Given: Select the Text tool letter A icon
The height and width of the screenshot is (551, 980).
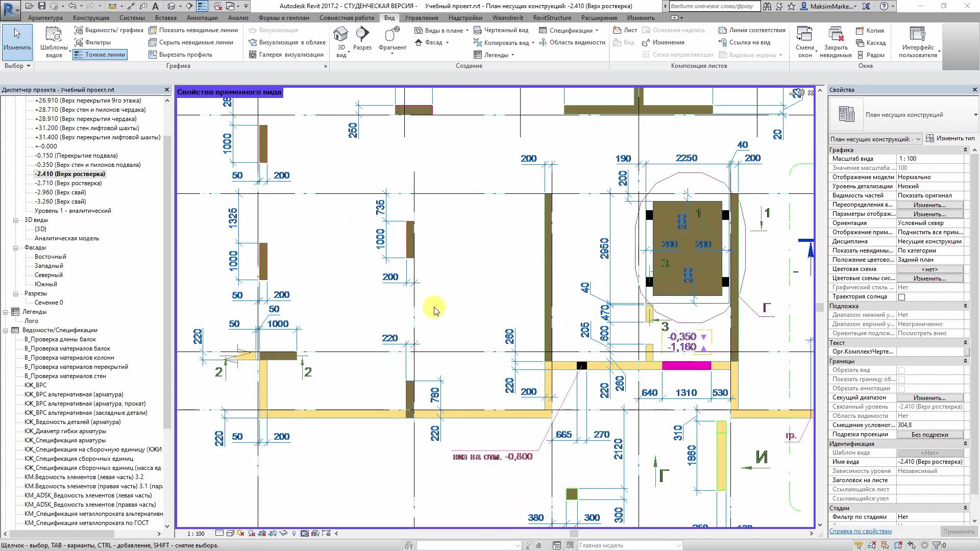Looking at the screenshot, I should tap(156, 6).
